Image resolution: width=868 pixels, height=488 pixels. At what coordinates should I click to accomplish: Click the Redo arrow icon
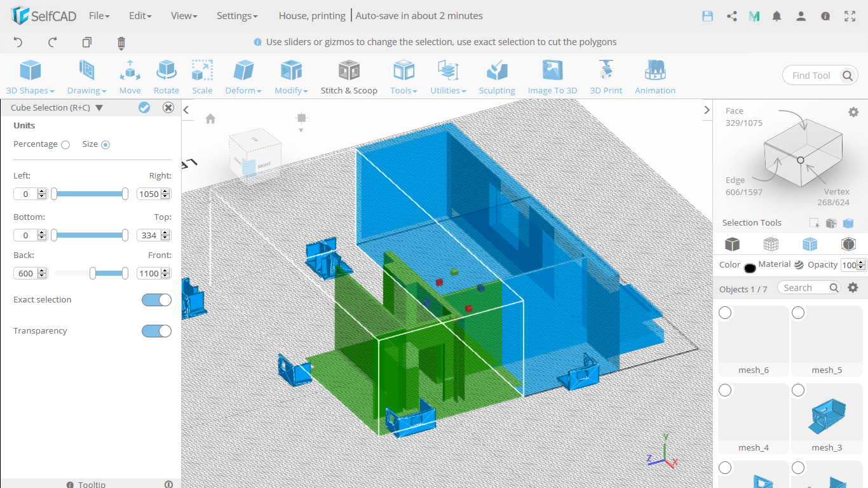click(53, 43)
